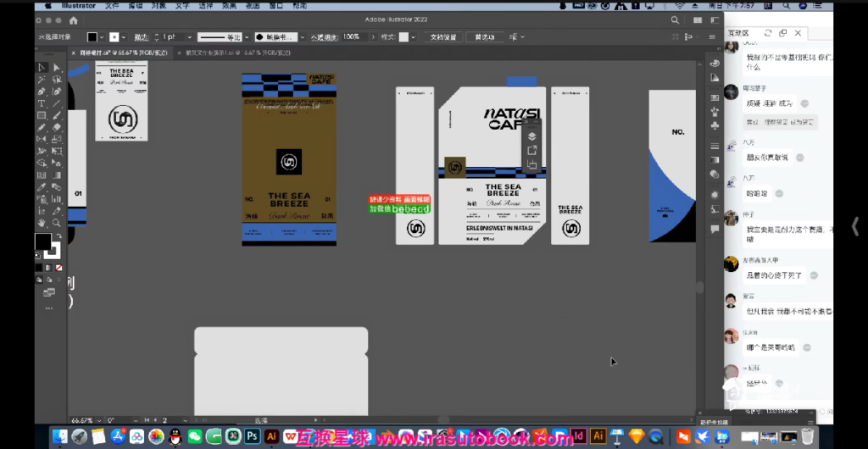Viewport: 868px width, 449px height.
Task: Open Layers panel icon in floating dock
Action: 531,136
